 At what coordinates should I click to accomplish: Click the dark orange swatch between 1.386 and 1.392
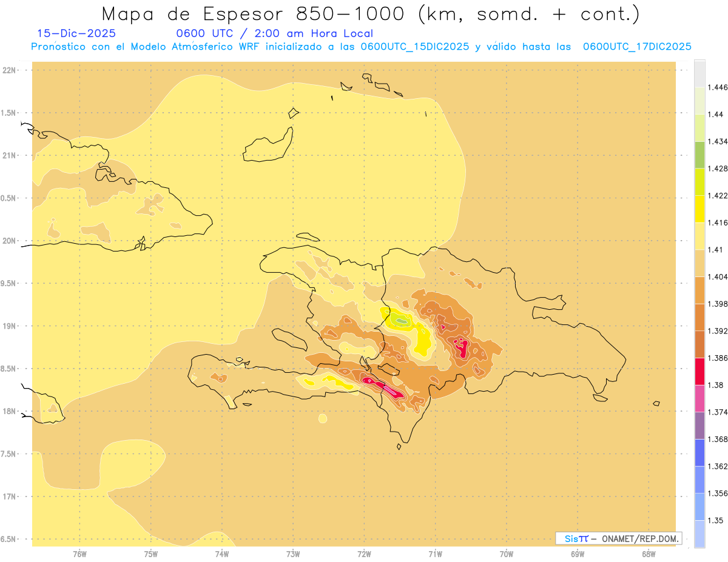pyautogui.click(x=699, y=344)
